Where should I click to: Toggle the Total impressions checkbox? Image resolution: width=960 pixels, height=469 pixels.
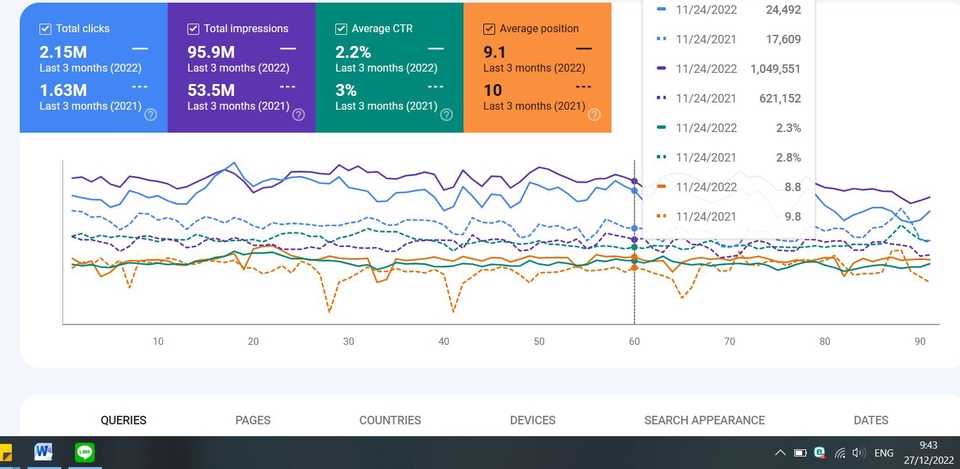point(193,29)
